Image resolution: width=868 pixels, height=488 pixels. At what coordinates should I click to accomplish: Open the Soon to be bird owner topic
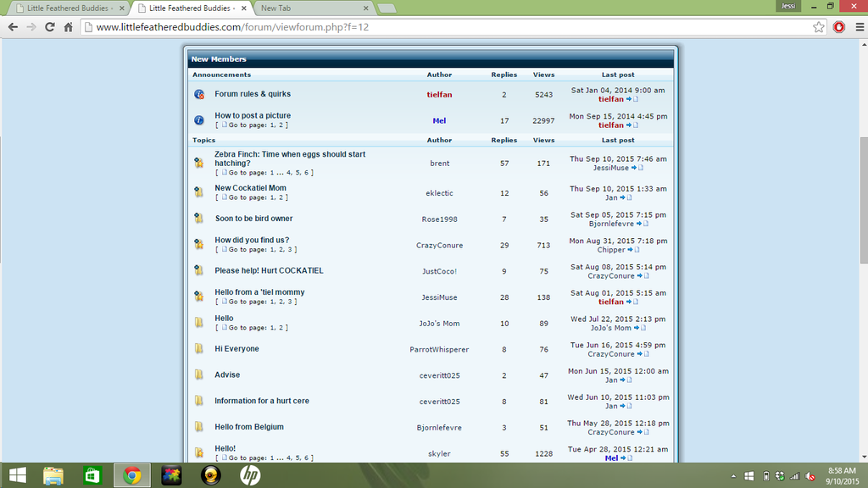point(253,219)
